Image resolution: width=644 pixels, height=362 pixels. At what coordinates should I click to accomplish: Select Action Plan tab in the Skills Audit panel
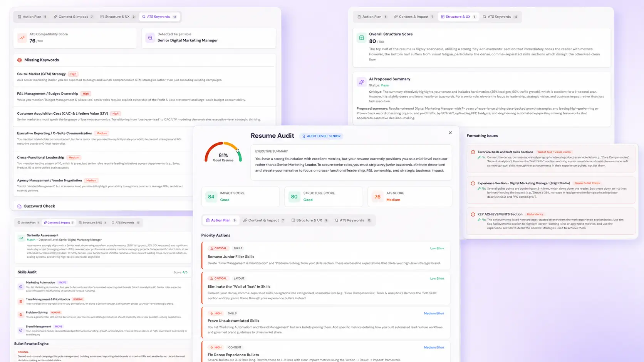pos(29,223)
